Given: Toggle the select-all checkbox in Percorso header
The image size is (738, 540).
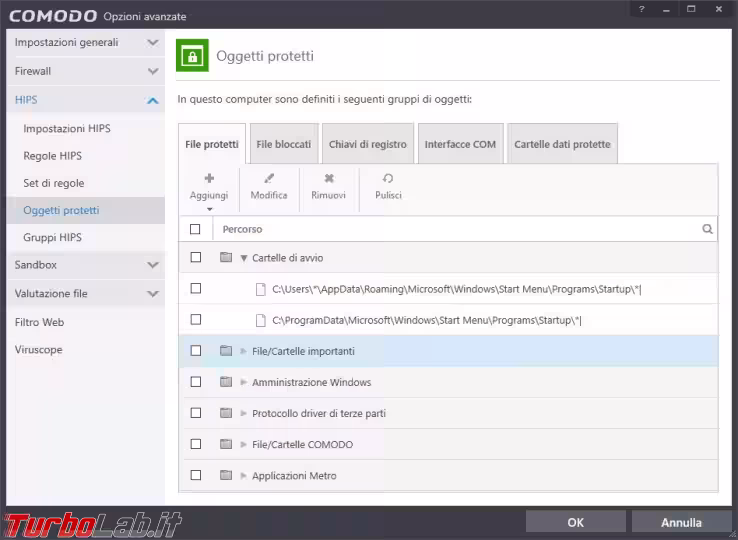Looking at the screenshot, I should tap(196, 229).
